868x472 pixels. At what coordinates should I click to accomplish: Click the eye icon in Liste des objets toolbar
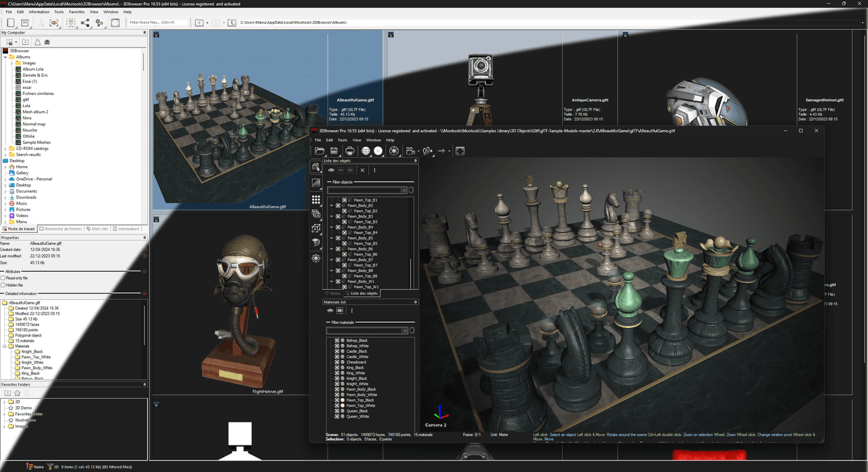tap(332, 170)
